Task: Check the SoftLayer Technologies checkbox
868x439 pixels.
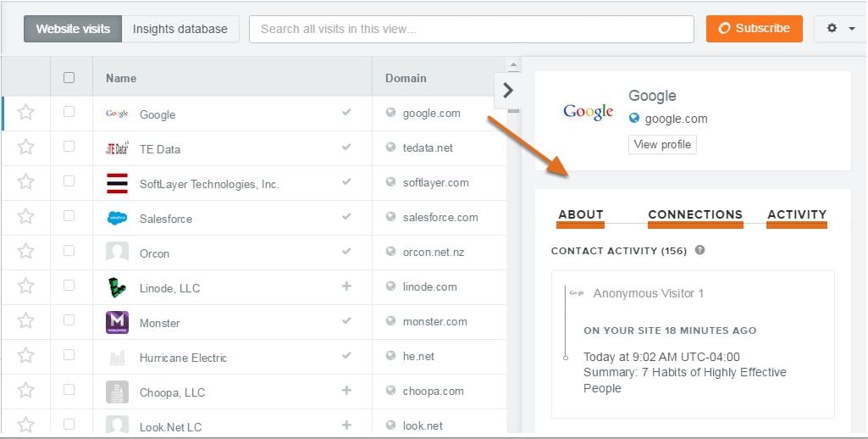Action: [x=69, y=181]
